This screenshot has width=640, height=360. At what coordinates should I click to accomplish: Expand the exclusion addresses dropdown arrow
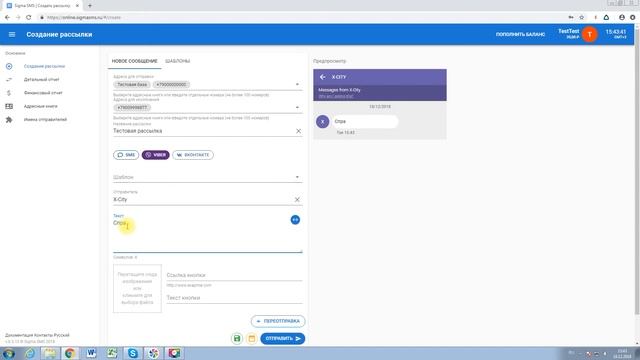(297, 107)
